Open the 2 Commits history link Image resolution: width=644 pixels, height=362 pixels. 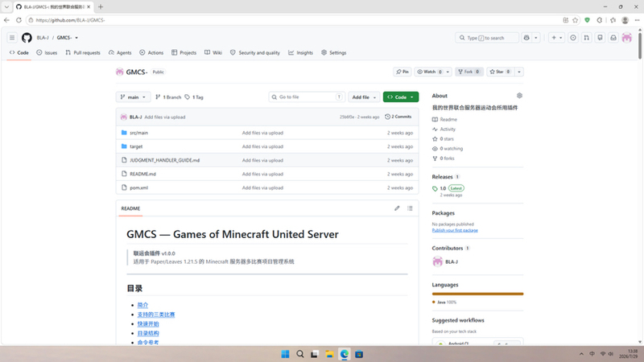point(398,117)
